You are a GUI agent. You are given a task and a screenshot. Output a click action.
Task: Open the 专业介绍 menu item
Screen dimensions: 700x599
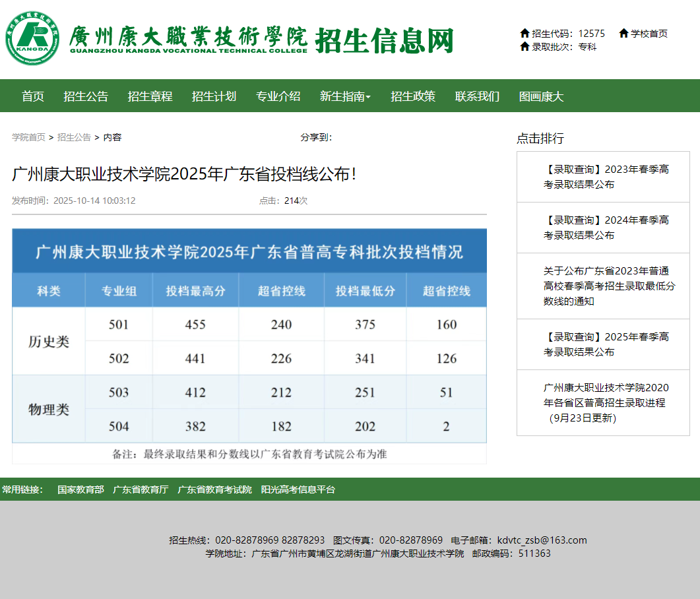click(277, 96)
